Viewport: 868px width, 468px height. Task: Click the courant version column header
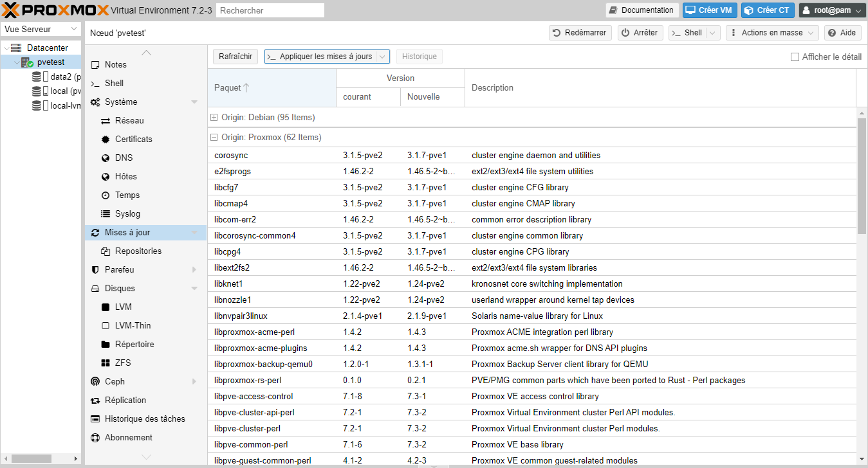tap(368, 97)
